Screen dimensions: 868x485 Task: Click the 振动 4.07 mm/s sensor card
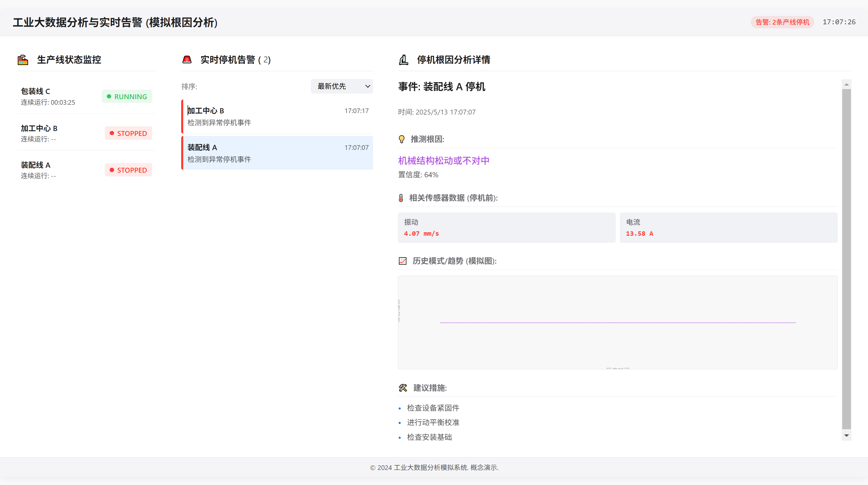[x=506, y=227]
